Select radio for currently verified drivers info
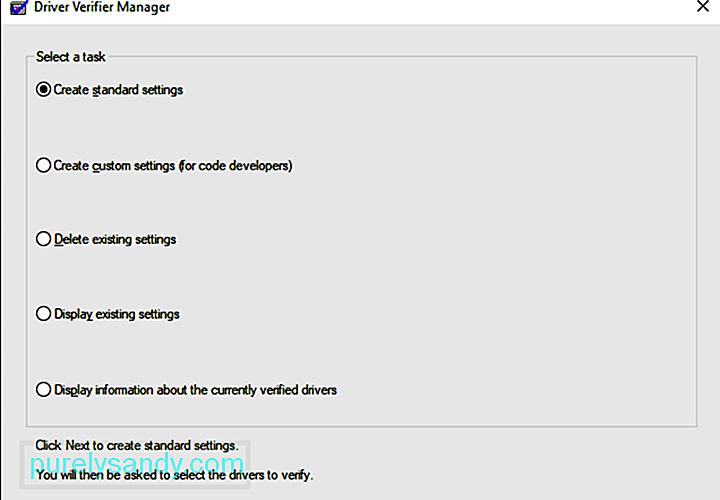720x500 pixels. coord(43,390)
